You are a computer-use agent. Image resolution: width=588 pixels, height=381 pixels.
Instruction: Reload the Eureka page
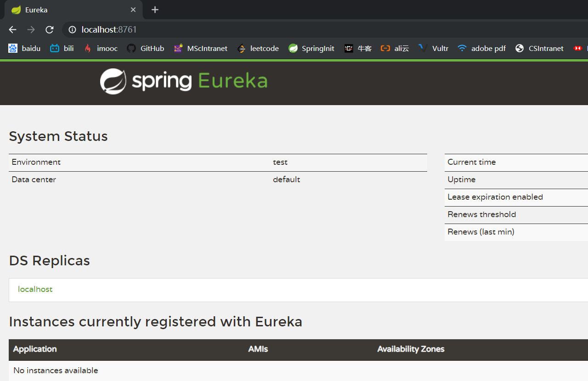tap(50, 30)
